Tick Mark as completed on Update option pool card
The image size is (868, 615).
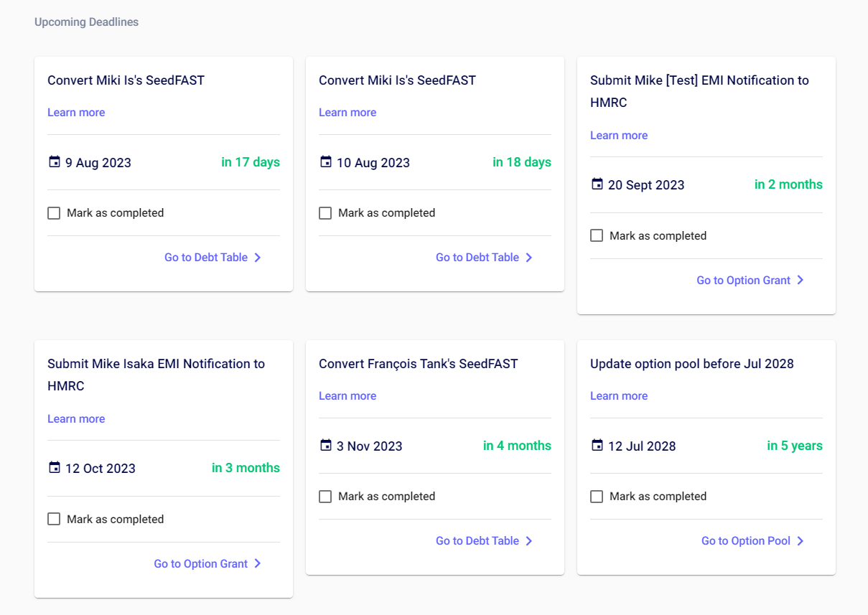click(x=597, y=497)
